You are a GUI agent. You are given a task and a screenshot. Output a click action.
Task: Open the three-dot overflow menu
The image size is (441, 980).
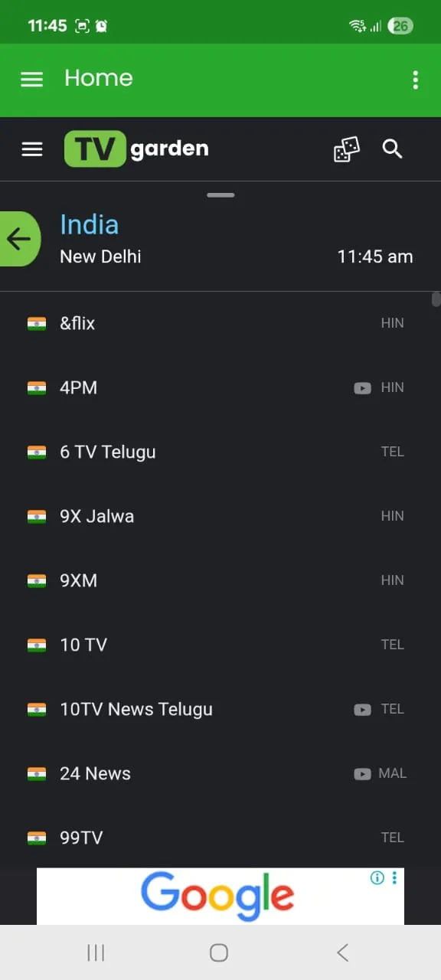point(415,80)
